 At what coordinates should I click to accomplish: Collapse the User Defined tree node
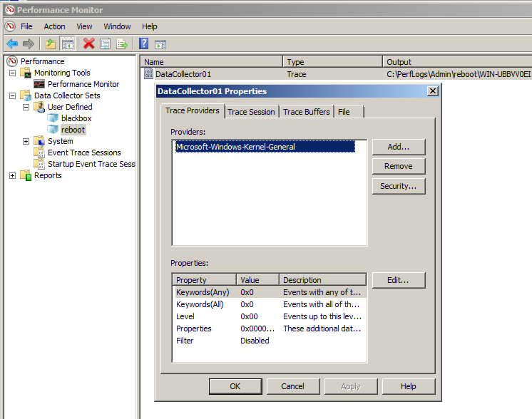pyautogui.click(x=26, y=107)
